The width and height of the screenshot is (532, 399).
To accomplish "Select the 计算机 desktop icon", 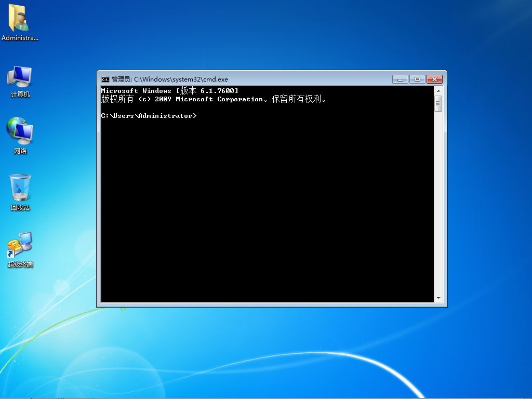I will pos(20,82).
